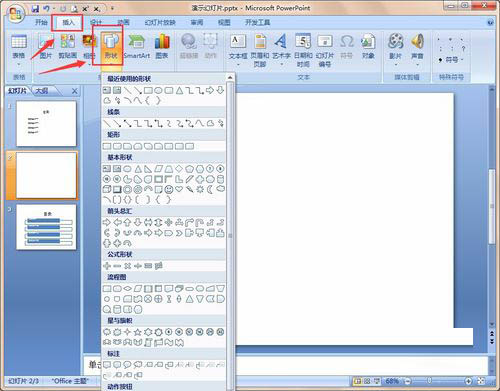This screenshot has height=391, width=500.
Task: Select the smiley face basic shape
Action: pyautogui.click(x=169, y=189)
